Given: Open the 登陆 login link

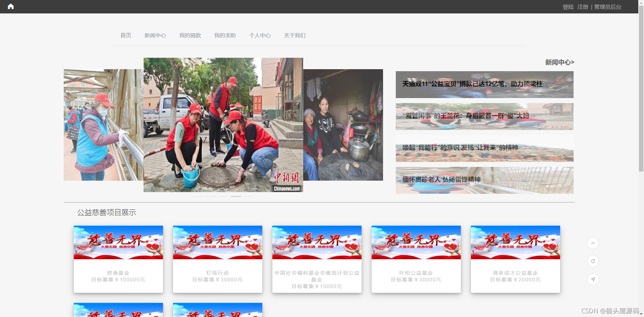Looking at the screenshot, I should pos(568,7).
